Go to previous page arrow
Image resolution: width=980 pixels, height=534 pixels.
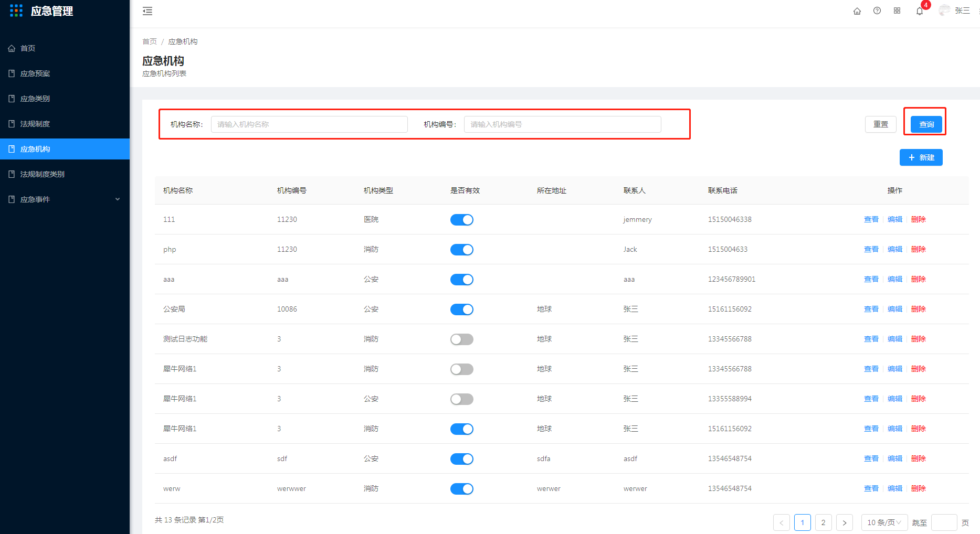782,522
